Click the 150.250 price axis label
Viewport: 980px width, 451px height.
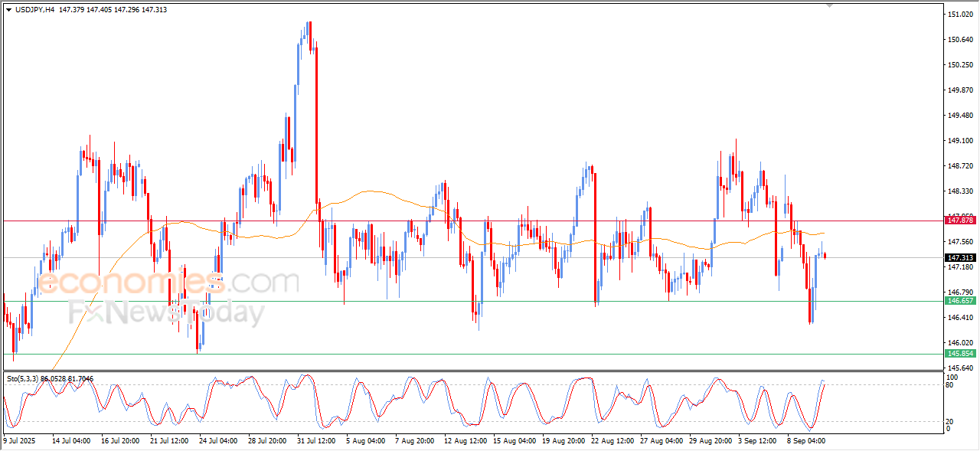960,65
